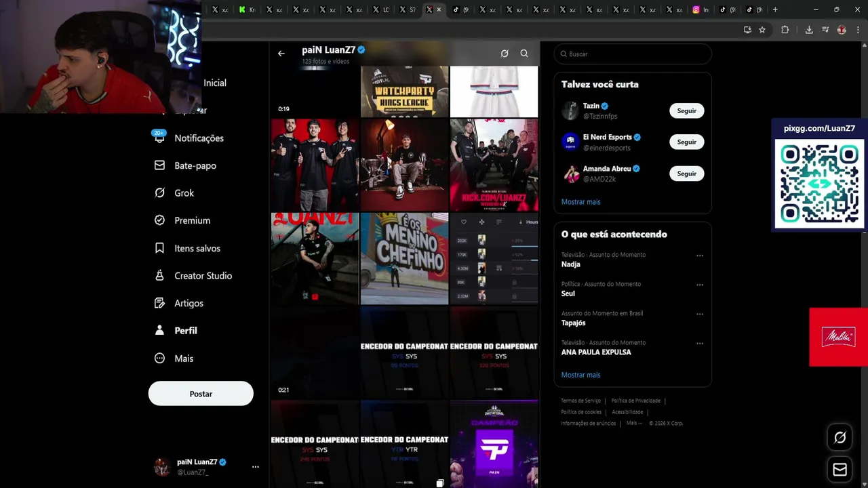
Task: Follow Amanda Abreu with Seguir
Action: coord(686,174)
